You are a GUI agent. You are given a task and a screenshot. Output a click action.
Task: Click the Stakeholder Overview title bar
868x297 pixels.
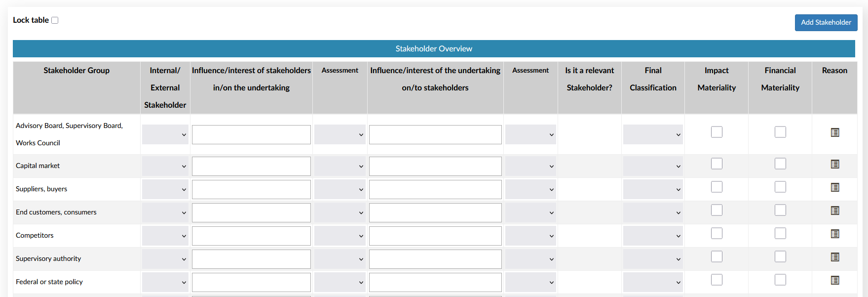[434, 48]
